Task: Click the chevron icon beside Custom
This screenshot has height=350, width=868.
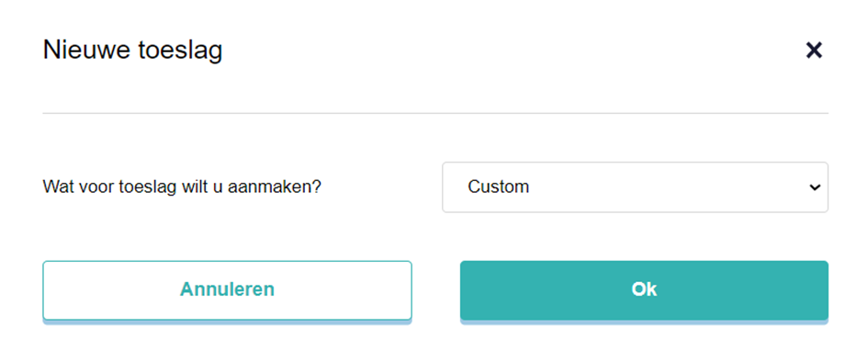Action: click(815, 187)
